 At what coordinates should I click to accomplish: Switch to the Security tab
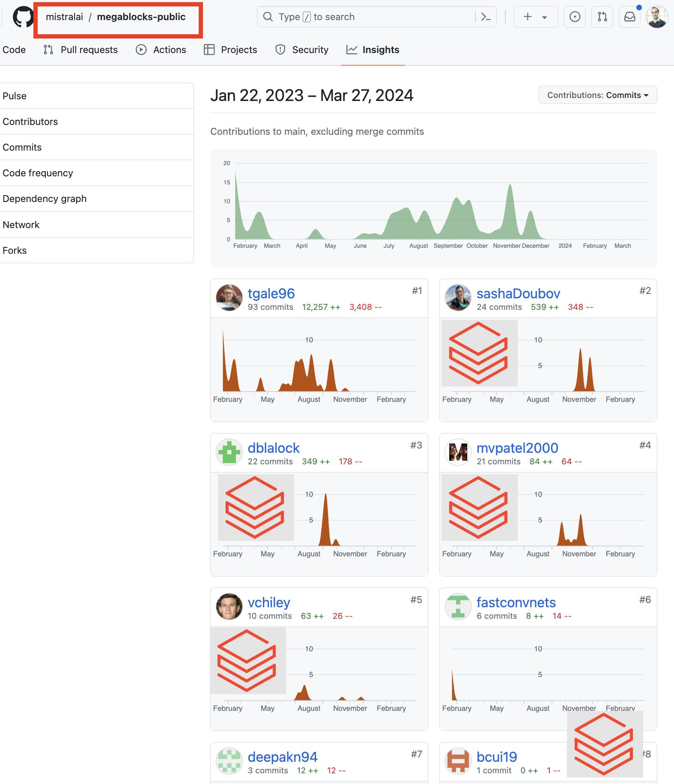click(x=302, y=50)
